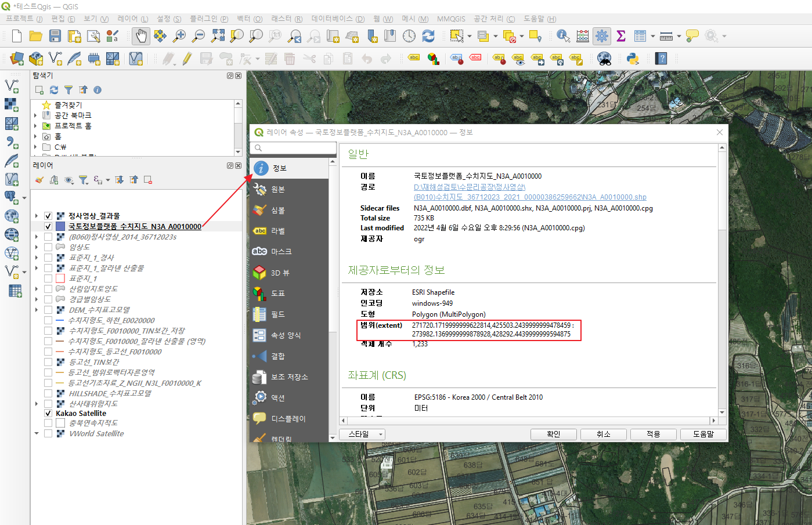Viewport: 812px width, 525px height.
Task: Open the Help contents book icon
Action: (x=661, y=59)
